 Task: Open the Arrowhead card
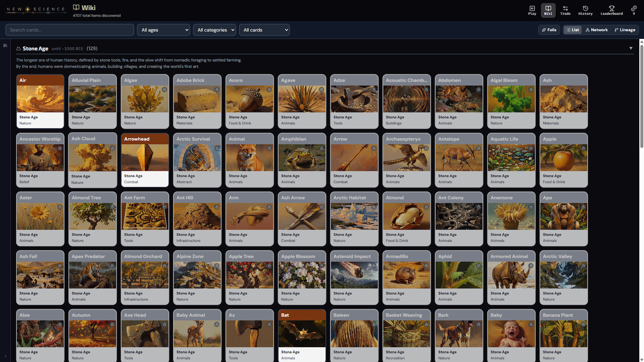point(145,160)
